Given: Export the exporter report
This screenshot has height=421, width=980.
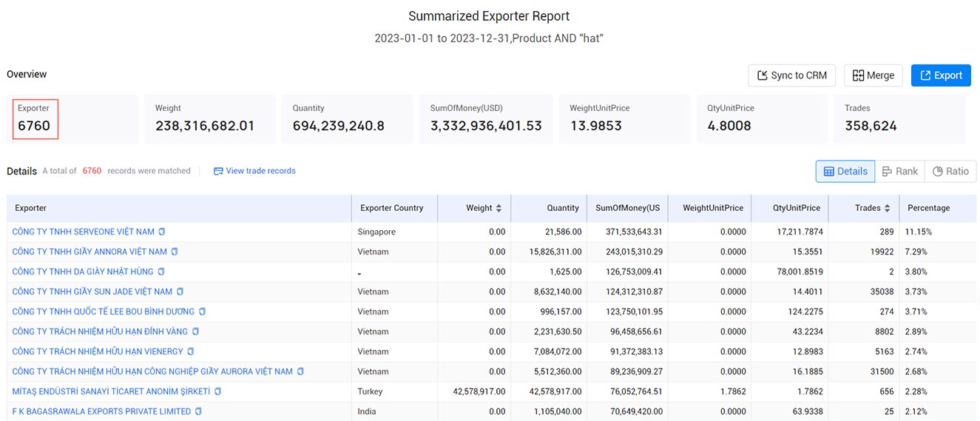Looking at the screenshot, I should coord(941,75).
